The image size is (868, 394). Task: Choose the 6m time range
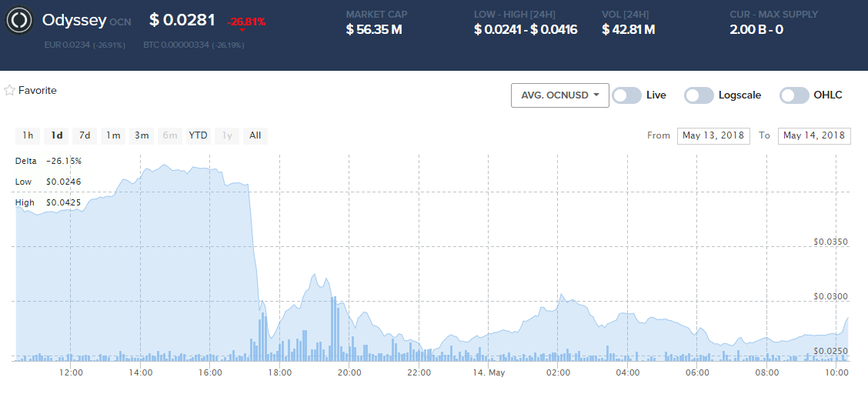[170, 135]
